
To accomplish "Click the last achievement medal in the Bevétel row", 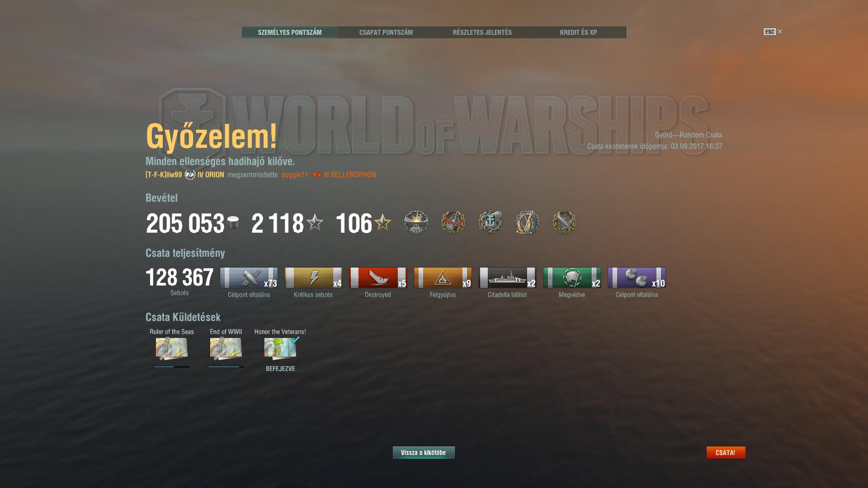I will point(564,222).
